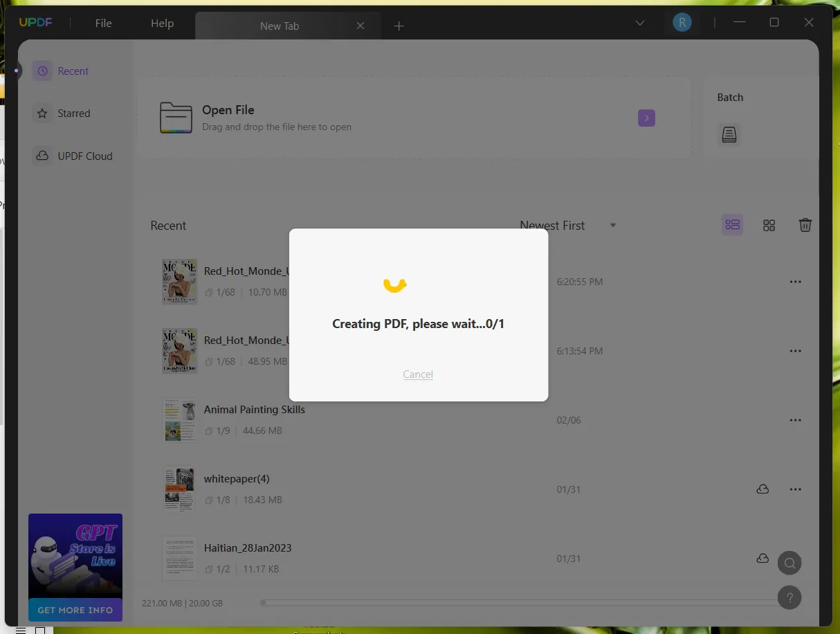
Task: Select the list view icon
Action: (x=732, y=225)
